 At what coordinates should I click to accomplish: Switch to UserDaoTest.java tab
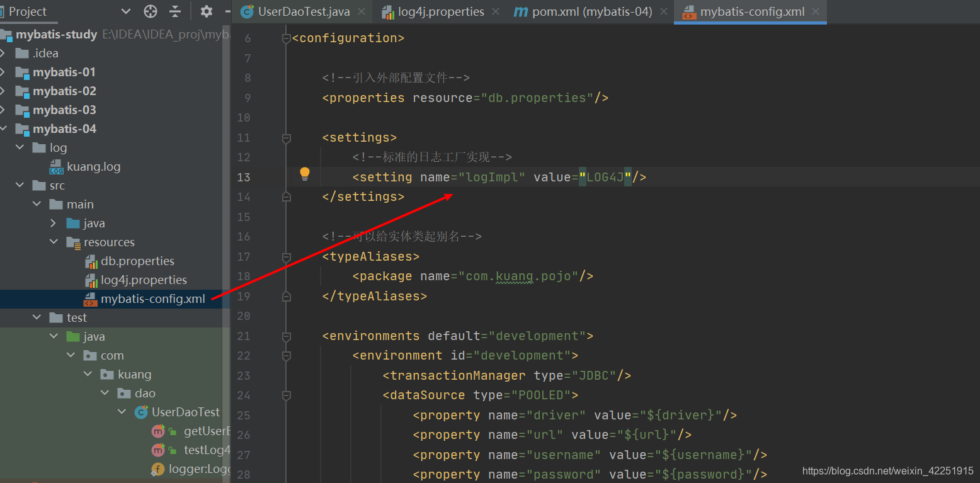pyautogui.click(x=304, y=11)
